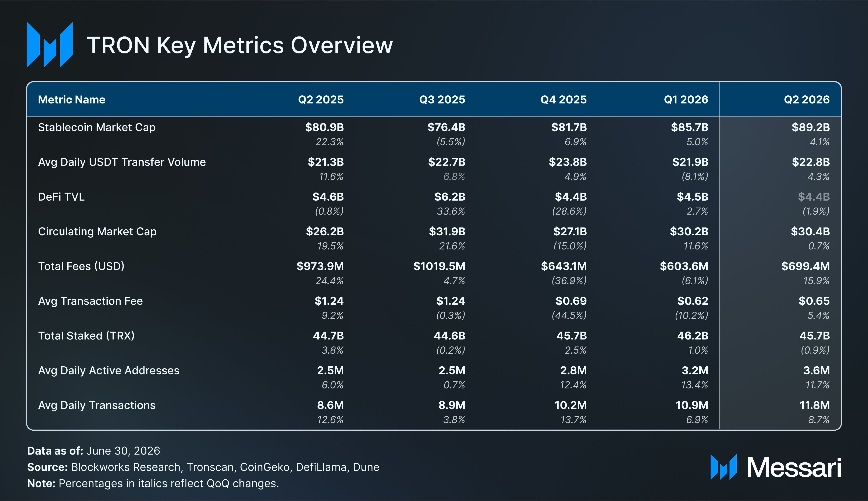Select the Q2 2026 column header
This screenshot has width=868, height=501.
click(807, 99)
